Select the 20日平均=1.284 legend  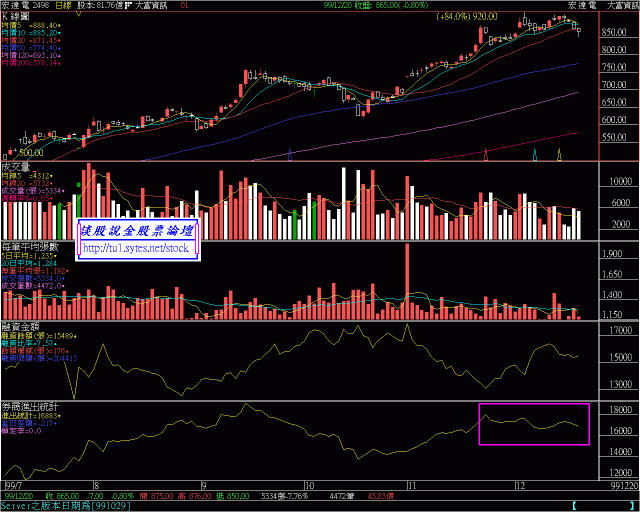(29, 263)
